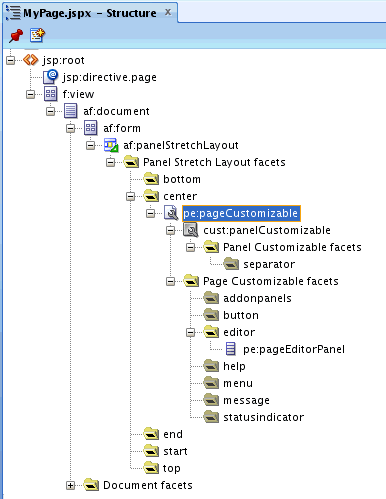
Task: Select the statusindicator label
Action: 264,417
